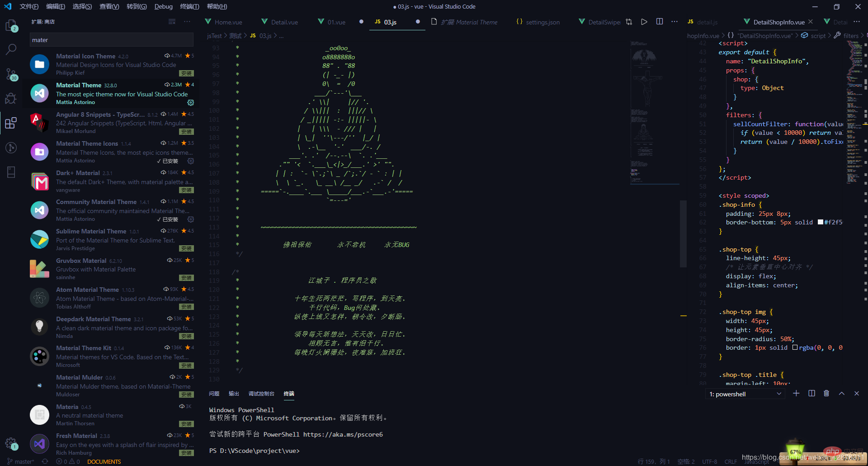Click the extensions search box containing mater
This screenshot has height=466, width=868.
pyautogui.click(x=112, y=40)
